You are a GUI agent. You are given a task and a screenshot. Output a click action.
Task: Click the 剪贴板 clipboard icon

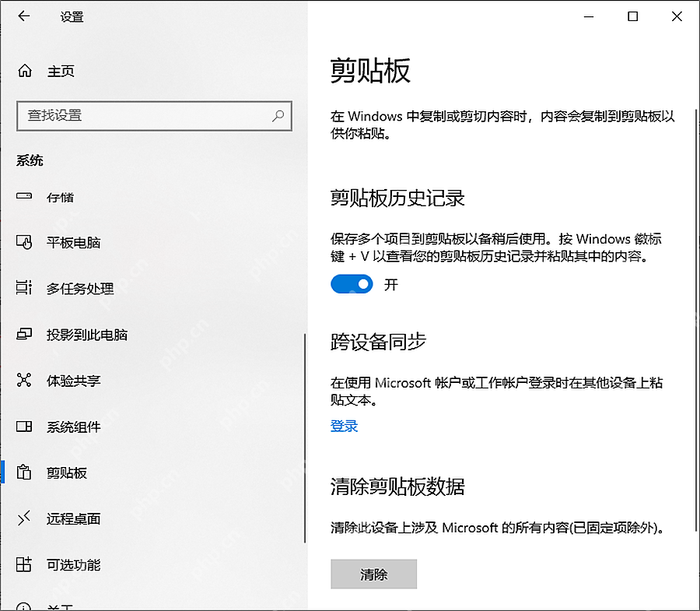pos(24,472)
